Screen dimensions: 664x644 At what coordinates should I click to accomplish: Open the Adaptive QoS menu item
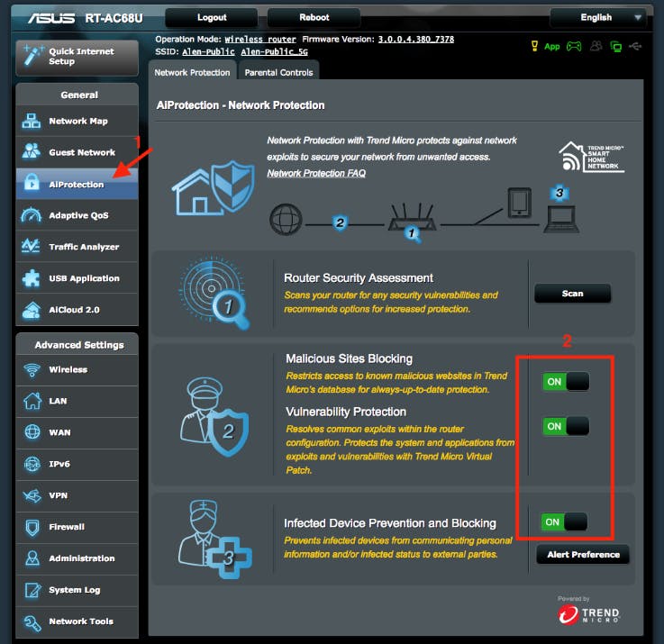[x=77, y=215]
